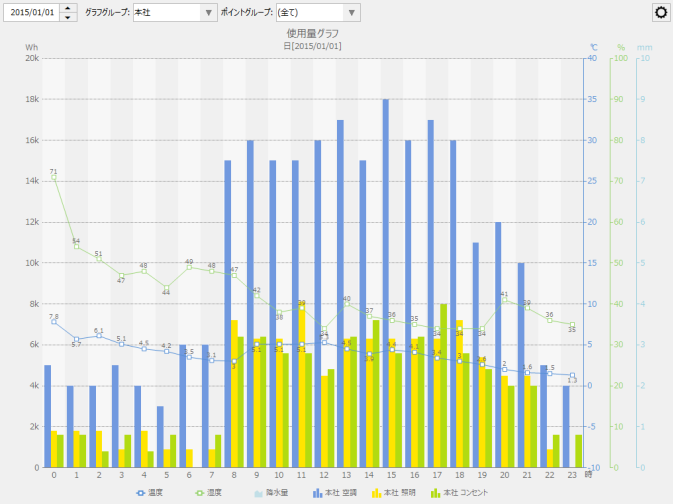Open the settings gear icon
673x504 pixels.
(x=660, y=12)
